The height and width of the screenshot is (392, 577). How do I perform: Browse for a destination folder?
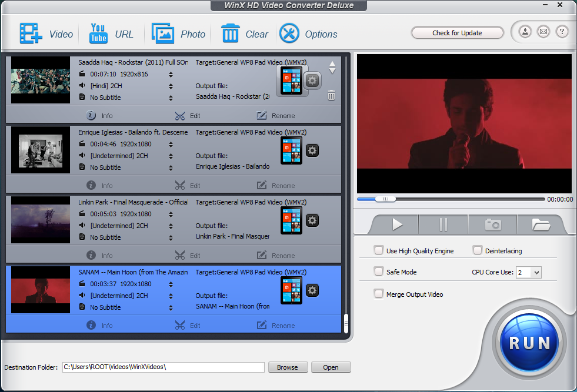point(288,367)
